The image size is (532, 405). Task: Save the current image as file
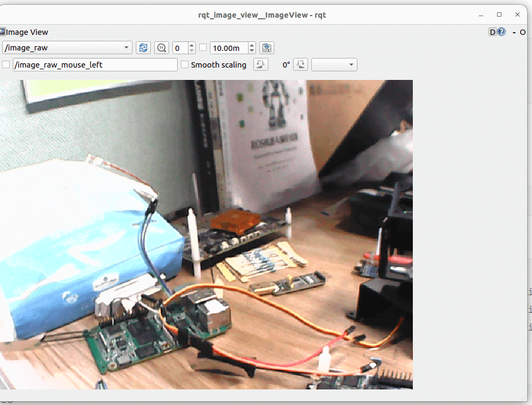pos(267,48)
